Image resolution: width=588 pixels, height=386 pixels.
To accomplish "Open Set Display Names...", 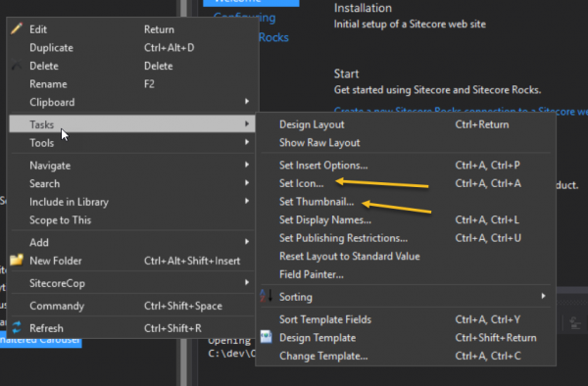I will [x=406, y=219].
